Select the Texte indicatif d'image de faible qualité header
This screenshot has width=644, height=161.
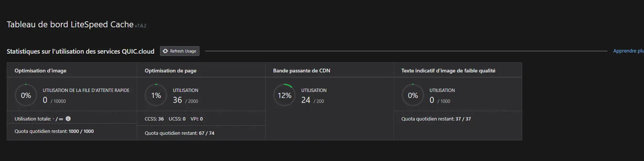448,71
